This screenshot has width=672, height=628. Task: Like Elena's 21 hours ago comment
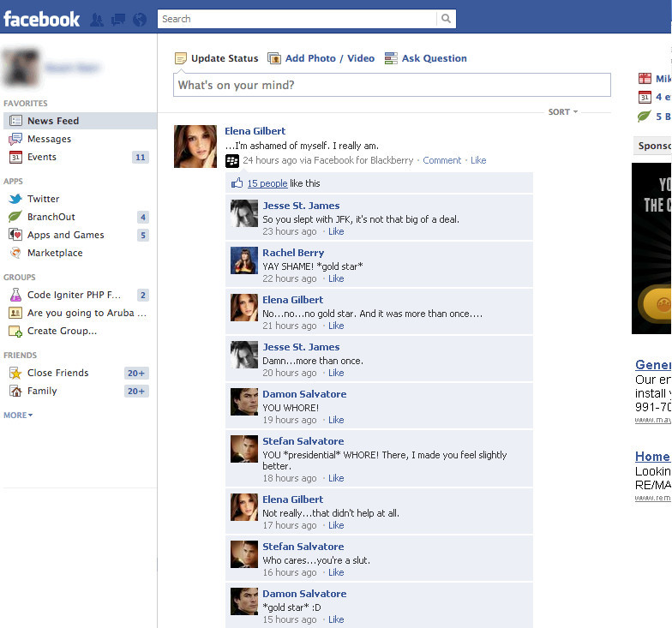336,326
